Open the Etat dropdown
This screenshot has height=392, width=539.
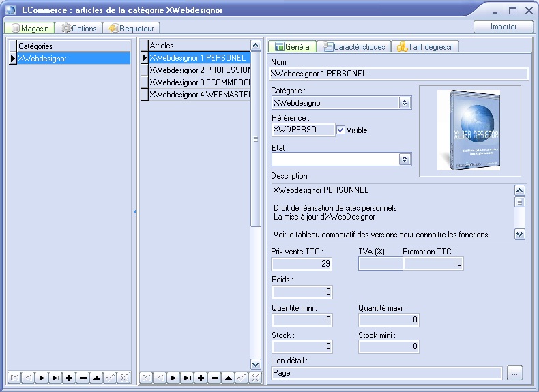[405, 159]
